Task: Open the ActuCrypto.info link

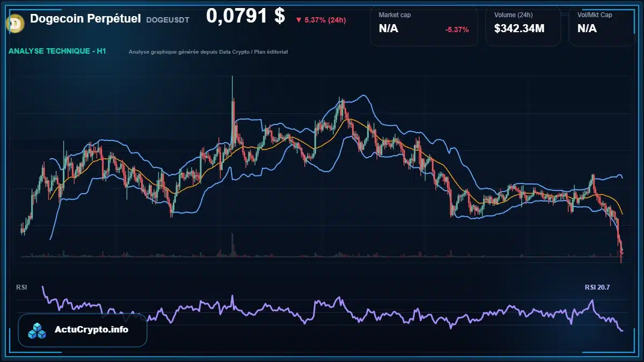Action: click(91, 330)
